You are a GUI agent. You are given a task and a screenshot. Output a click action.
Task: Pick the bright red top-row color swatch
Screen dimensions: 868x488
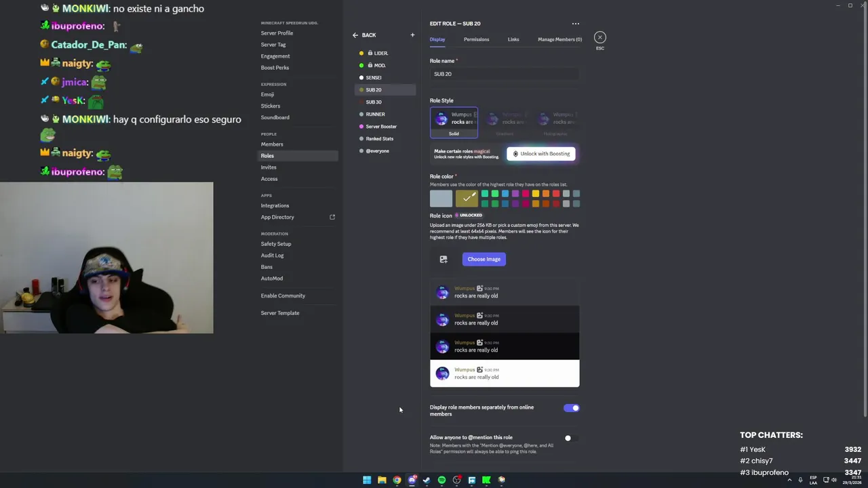555,194
